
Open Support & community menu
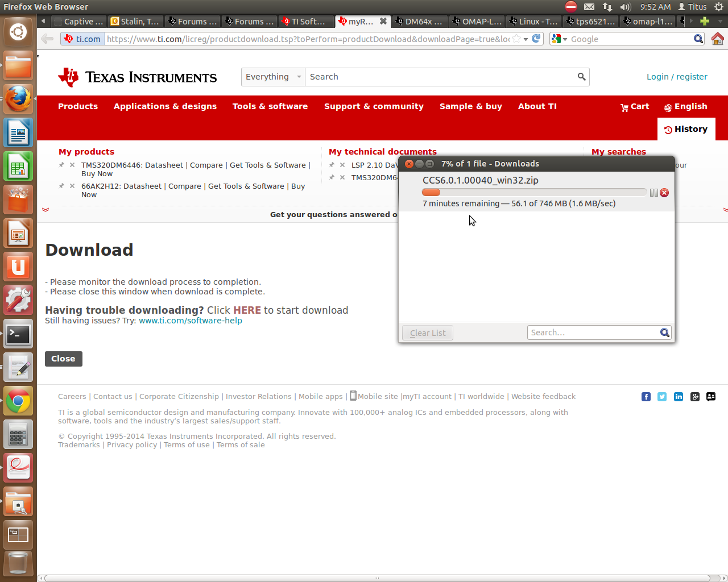(x=374, y=106)
